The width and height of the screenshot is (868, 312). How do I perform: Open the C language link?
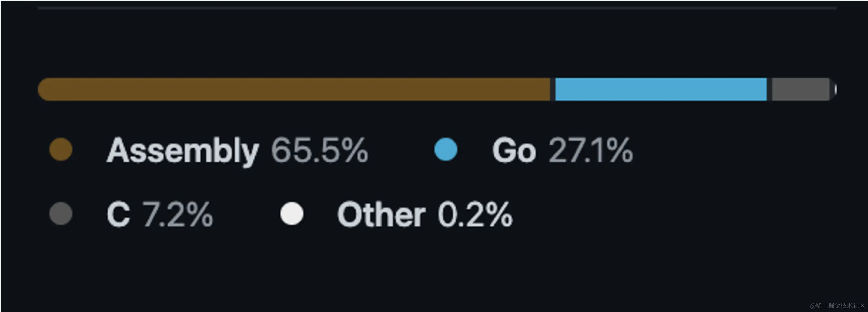click(x=118, y=214)
